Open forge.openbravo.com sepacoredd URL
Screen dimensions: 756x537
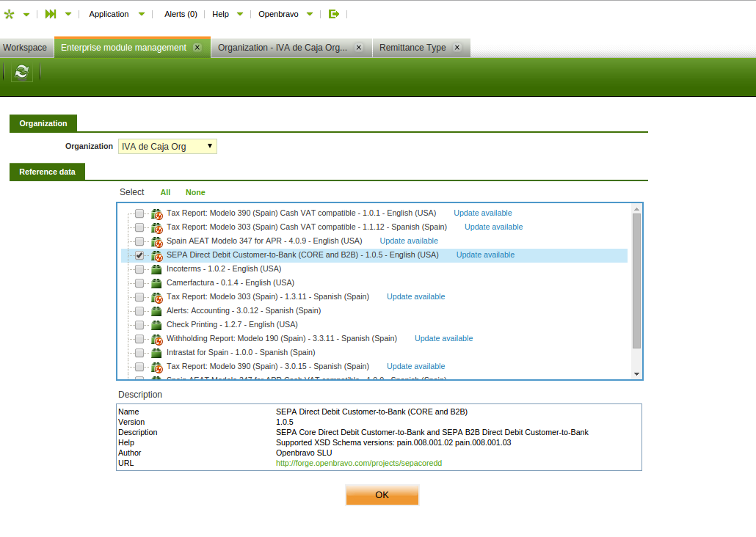(359, 463)
